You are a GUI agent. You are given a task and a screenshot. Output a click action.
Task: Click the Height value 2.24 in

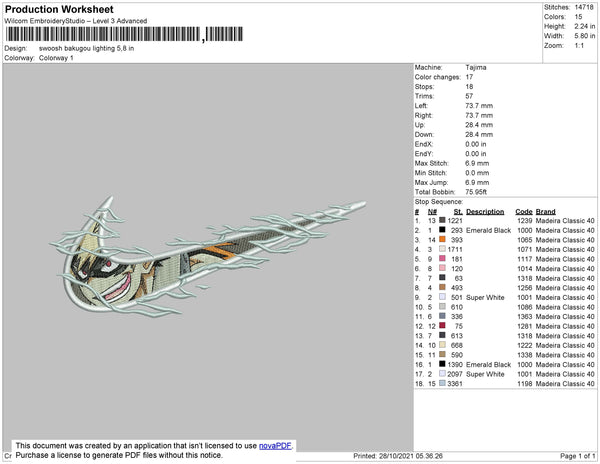pyautogui.click(x=585, y=26)
